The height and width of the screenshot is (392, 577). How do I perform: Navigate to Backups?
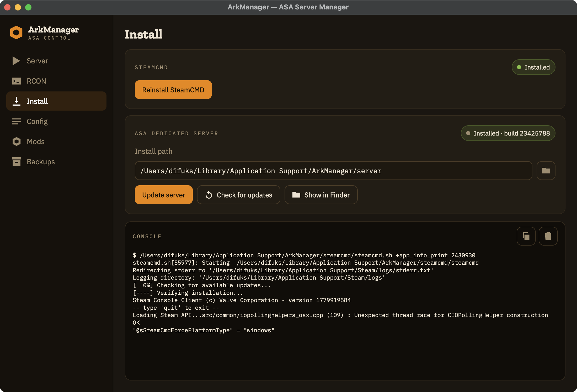[x=41, y=162]
